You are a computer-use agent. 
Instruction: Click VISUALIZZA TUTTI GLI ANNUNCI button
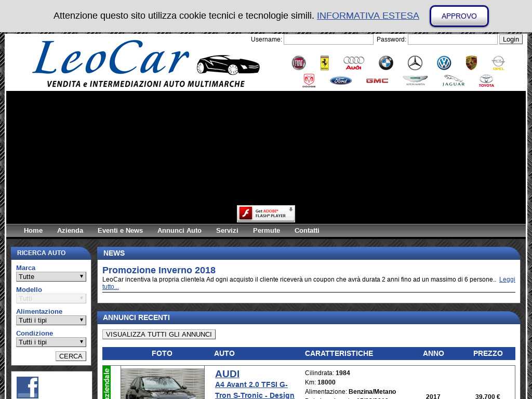pyautogui.click(x=159, y=335)
